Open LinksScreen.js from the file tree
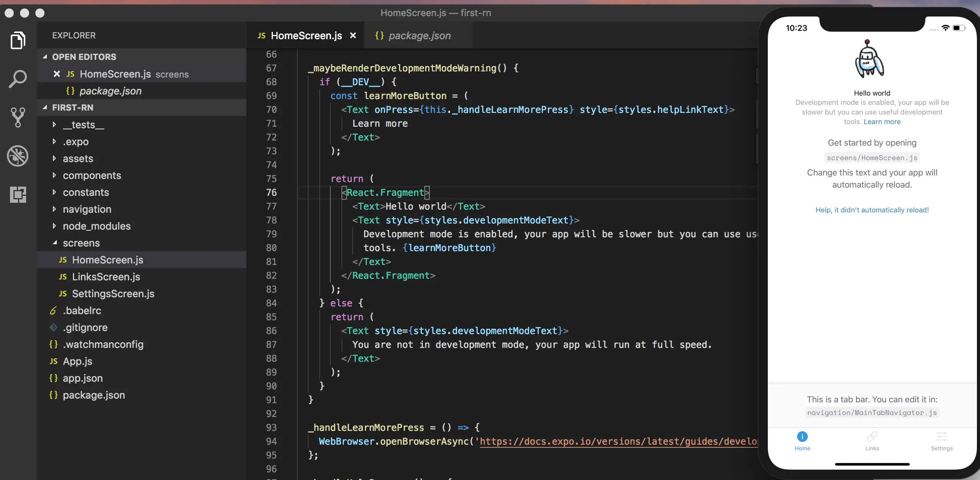Screen dimensions: 980x480 pos(106,276)
